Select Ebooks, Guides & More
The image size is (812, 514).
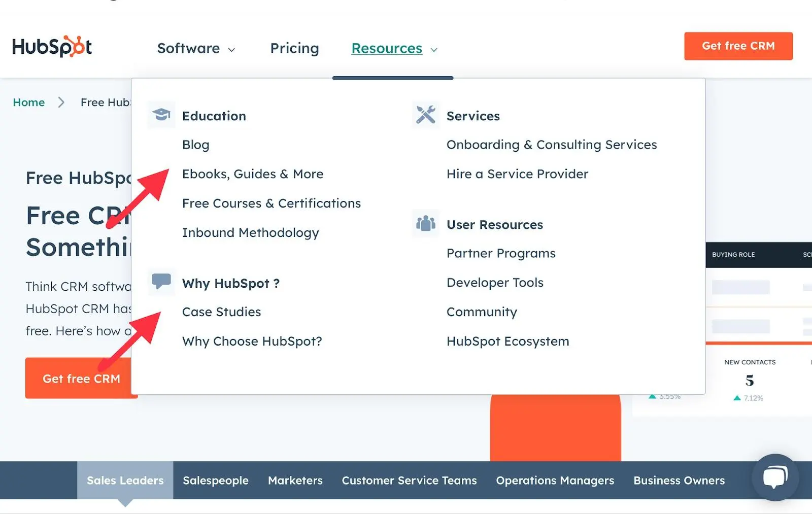252,174
